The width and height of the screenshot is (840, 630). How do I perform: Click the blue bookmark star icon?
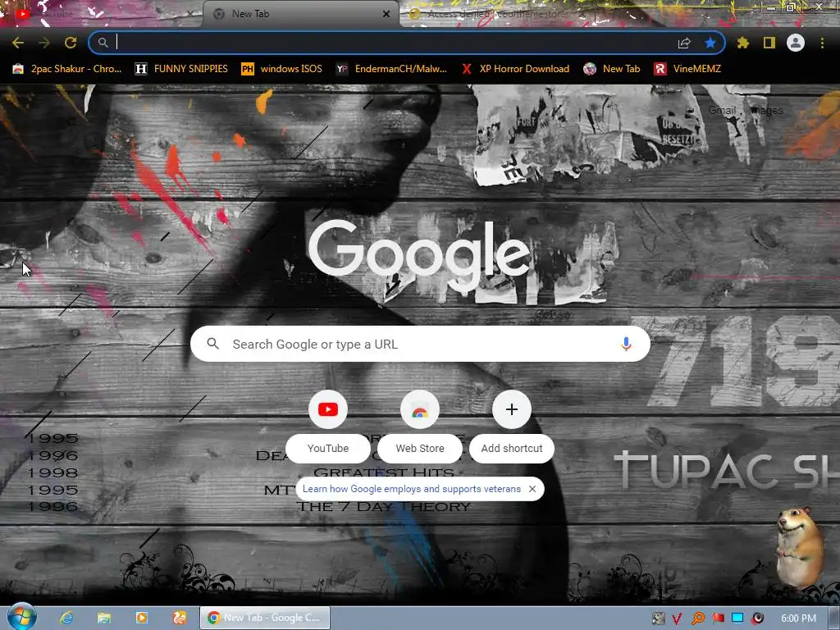710,43
